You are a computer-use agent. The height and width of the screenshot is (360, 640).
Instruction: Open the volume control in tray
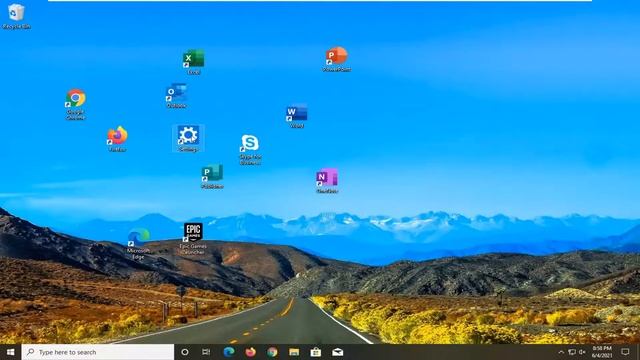582,352
